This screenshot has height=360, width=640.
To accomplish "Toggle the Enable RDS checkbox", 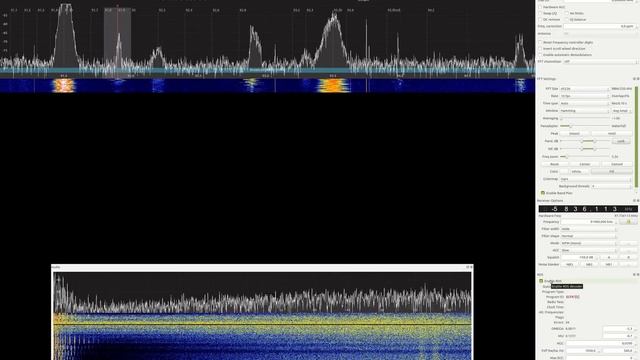I will [541, 281].
